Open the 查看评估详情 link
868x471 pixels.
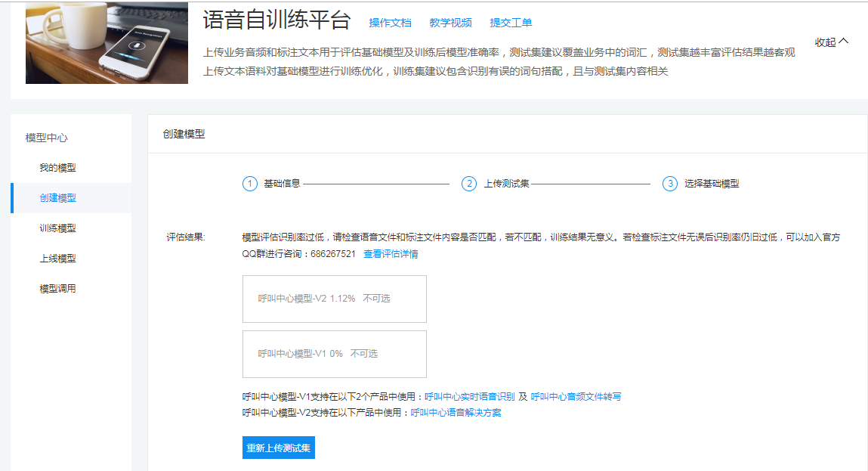(x=391, y=254)
